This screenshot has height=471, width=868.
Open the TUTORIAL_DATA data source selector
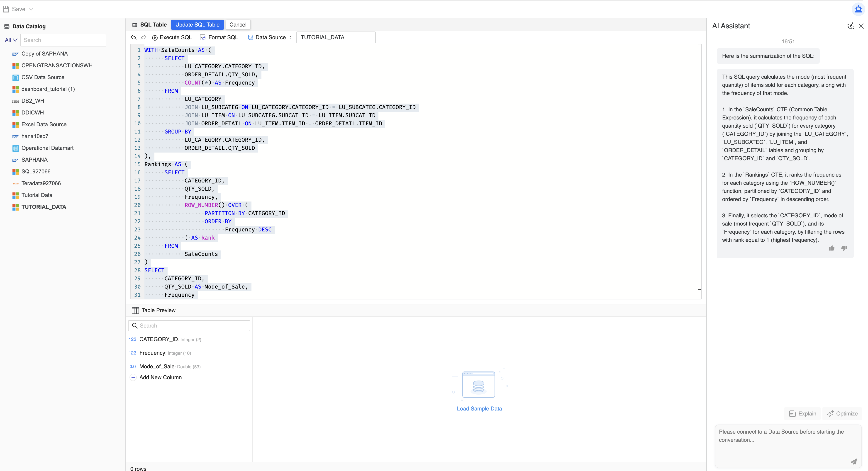[x=335, y=37]
